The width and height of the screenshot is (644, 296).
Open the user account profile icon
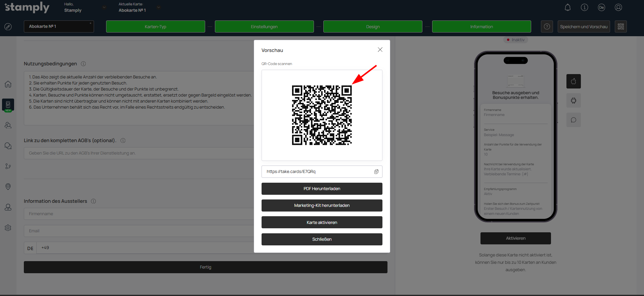pyautogui.click(x=618, y=7)
